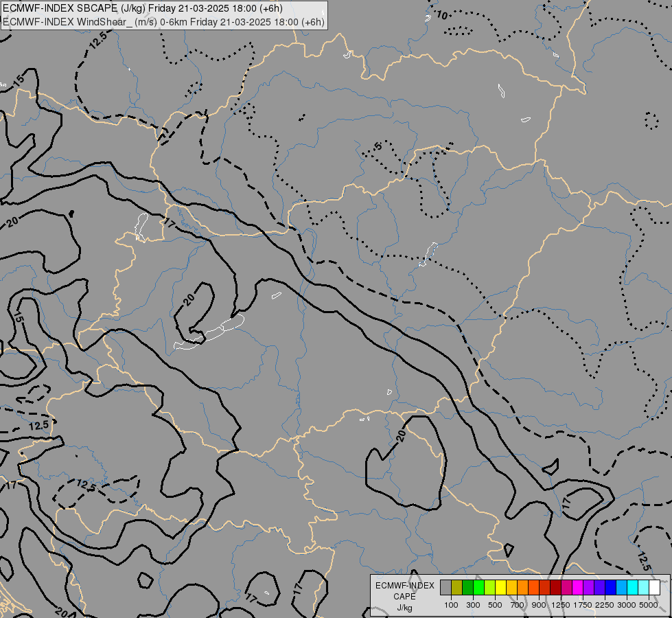Click the olive swatch in the CAPE legend
Screen dimensions: 672x618
[457, 587]
